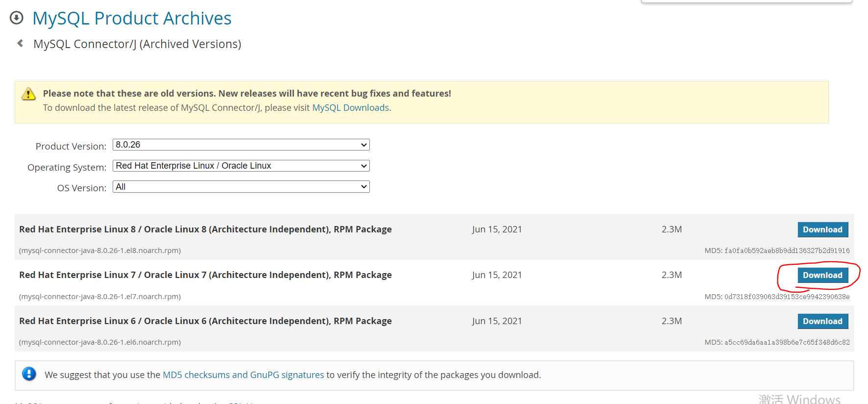Screen dimensions: 868x404
Task: Download the Red Hat Enterprise Linux 7 RPM package
Action: click(822, 275)
